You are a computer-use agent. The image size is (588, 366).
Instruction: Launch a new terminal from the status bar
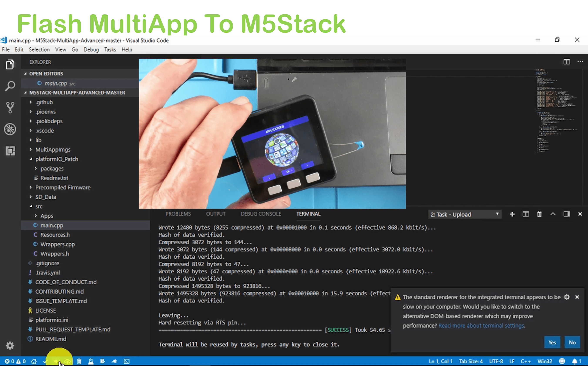126,361
